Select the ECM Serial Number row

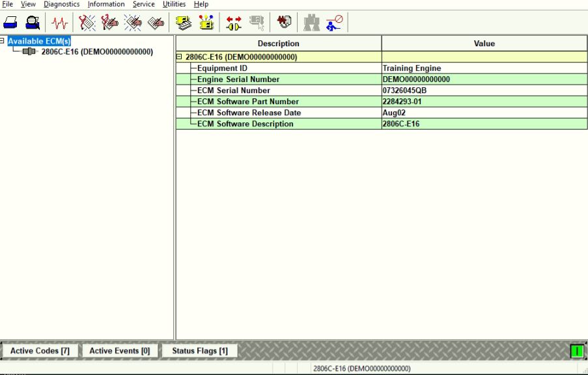(x=234, y=90)
